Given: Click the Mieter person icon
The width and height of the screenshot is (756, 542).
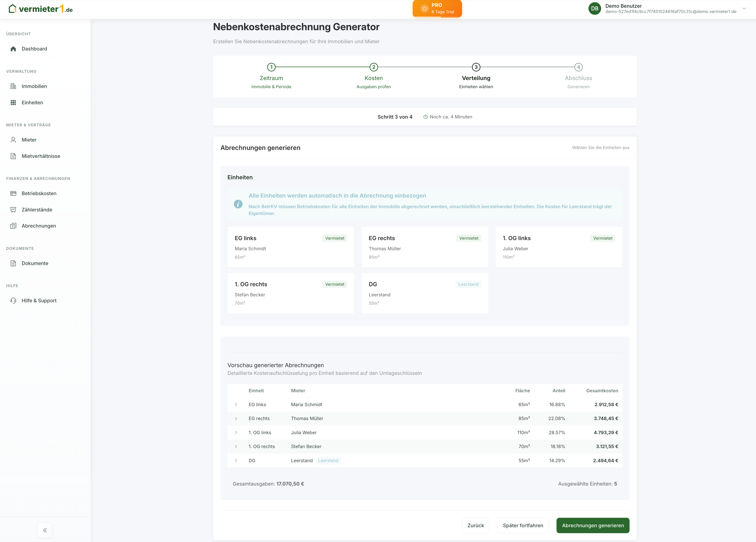Looking at the screenshot, I should (x=13, y=140).
